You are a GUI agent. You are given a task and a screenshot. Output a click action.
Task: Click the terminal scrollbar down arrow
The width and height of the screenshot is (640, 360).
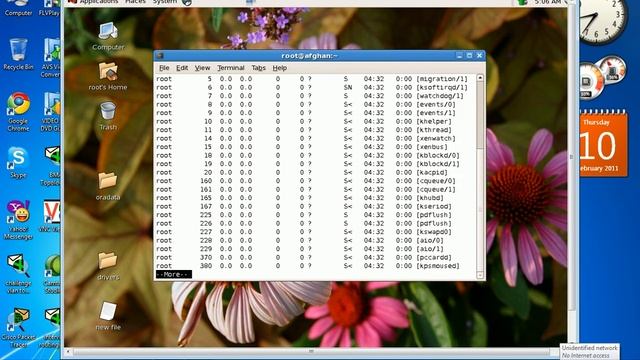480,276
